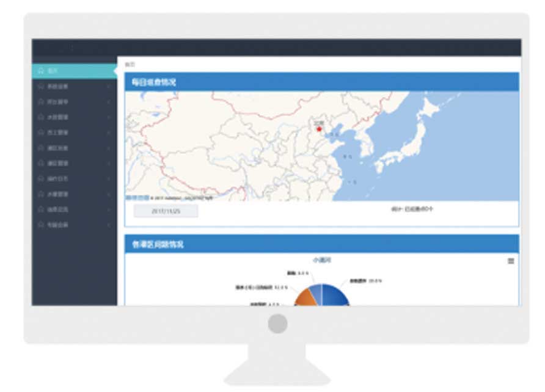Expand the second sidebar item using its chevron
545x392 pixels.
coord(109,87)
